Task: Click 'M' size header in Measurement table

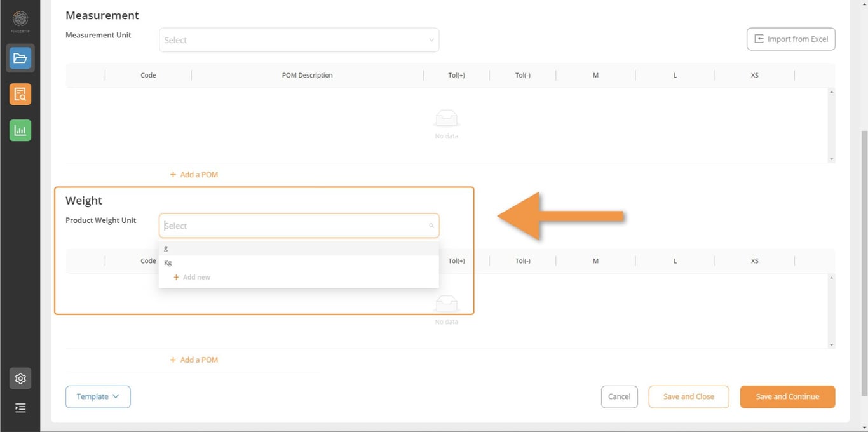Action: click(x=595, y=75)
